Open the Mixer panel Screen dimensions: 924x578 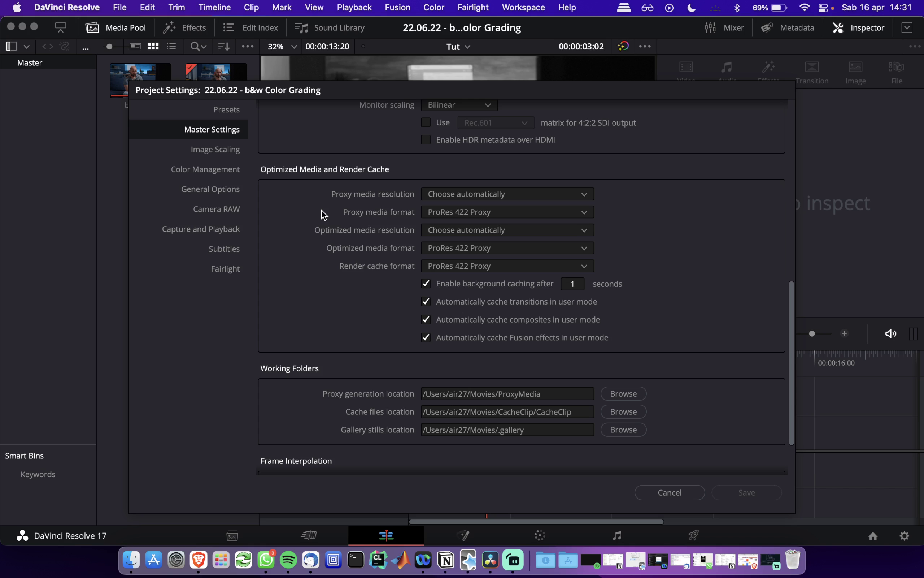(x=724, y=27)
